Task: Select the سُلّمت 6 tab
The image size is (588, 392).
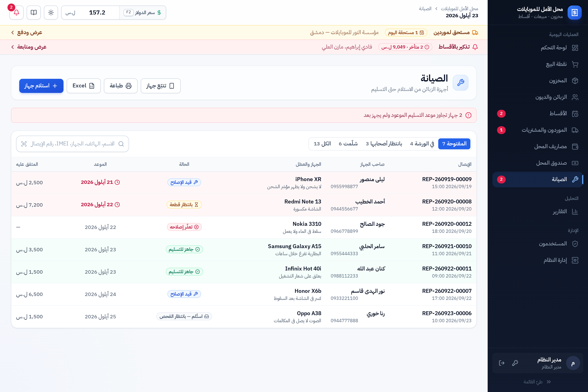Action: (x=348, y=144)
